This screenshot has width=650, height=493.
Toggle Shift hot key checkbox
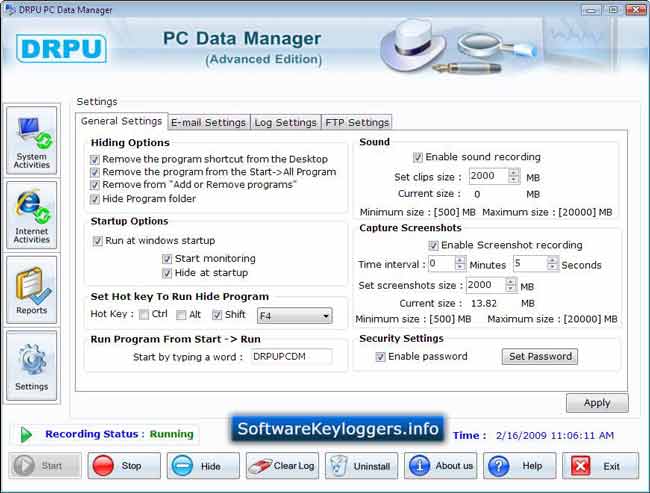pyautogui.click(x=217, y=315)
